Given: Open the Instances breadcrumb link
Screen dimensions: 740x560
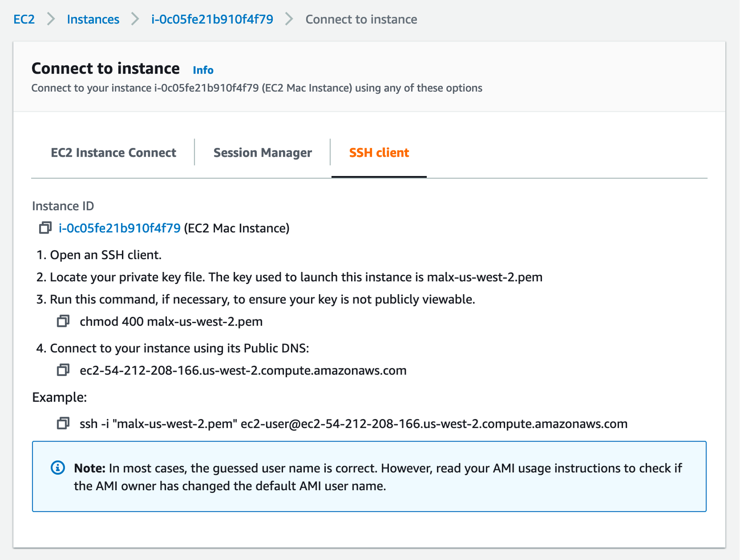Looking at the screenshot, I should coord(93,19).
